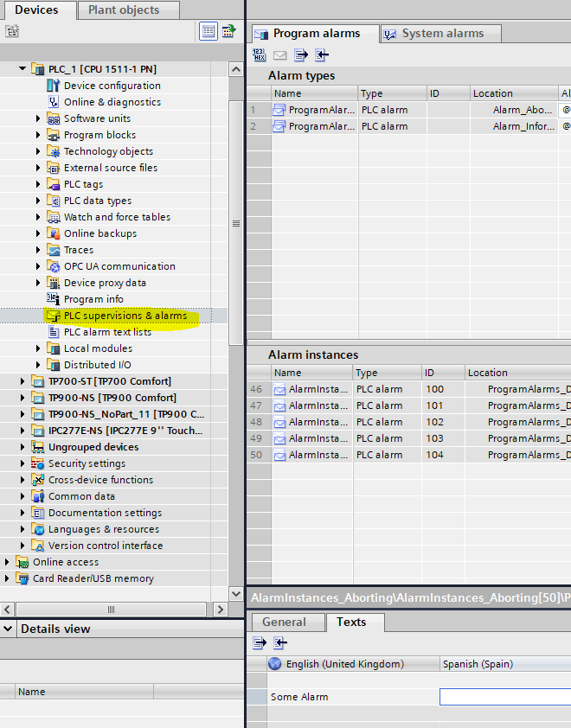
Task: Expand the Local modules node
Action: tap(38, 348)
